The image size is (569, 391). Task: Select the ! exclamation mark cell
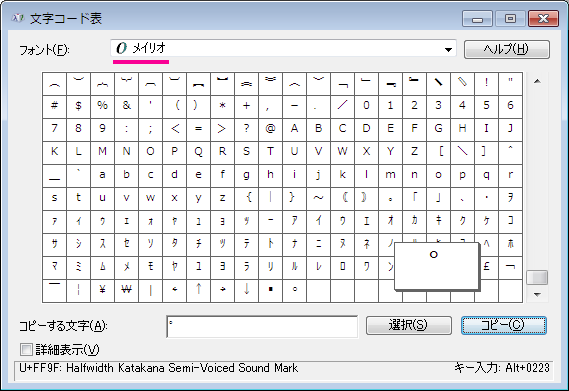(486, 84)
